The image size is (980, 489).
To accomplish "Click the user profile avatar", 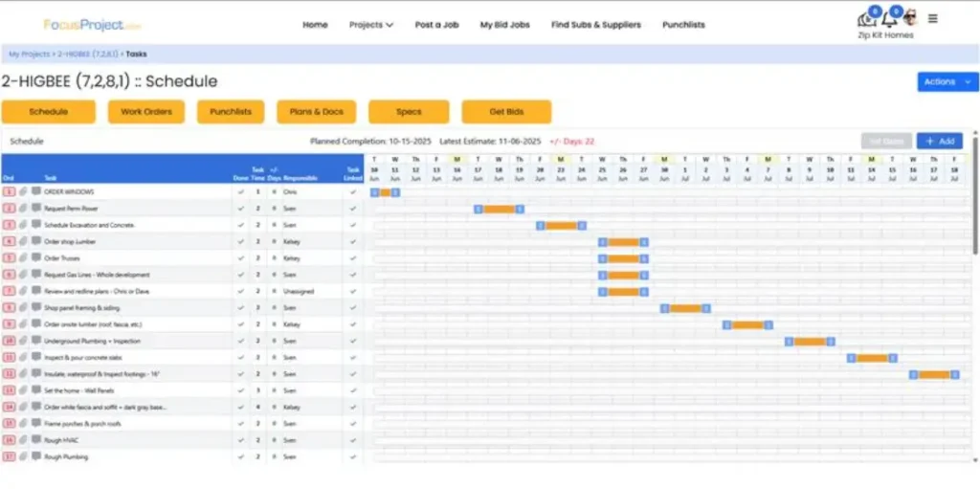I will click(x=909, y=18).
